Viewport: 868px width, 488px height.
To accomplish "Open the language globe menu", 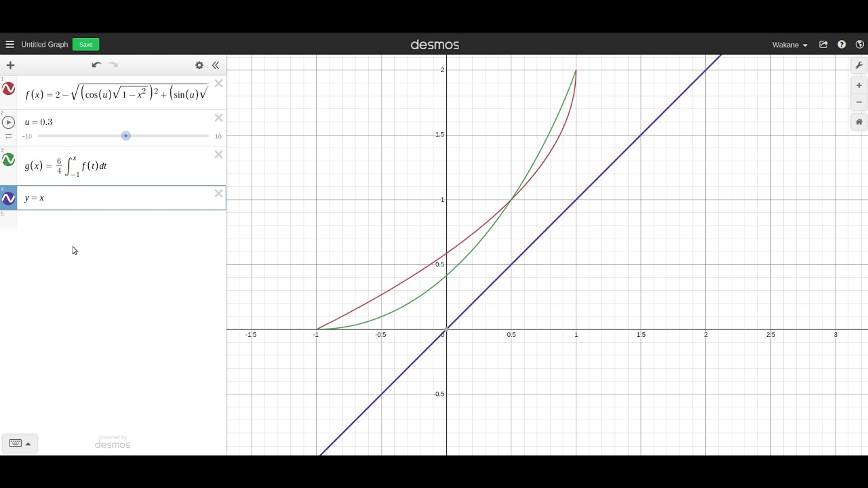I will (860, 45).
